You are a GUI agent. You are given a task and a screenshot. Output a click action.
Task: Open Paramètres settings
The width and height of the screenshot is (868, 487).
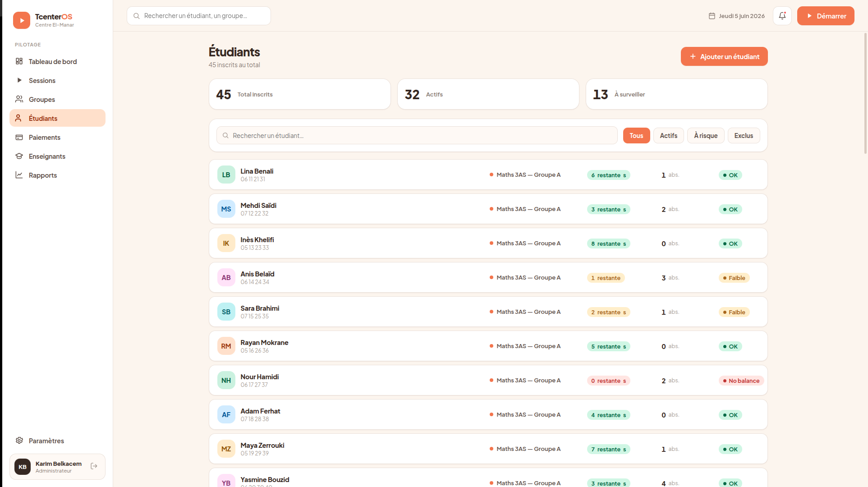coord(57,441)
